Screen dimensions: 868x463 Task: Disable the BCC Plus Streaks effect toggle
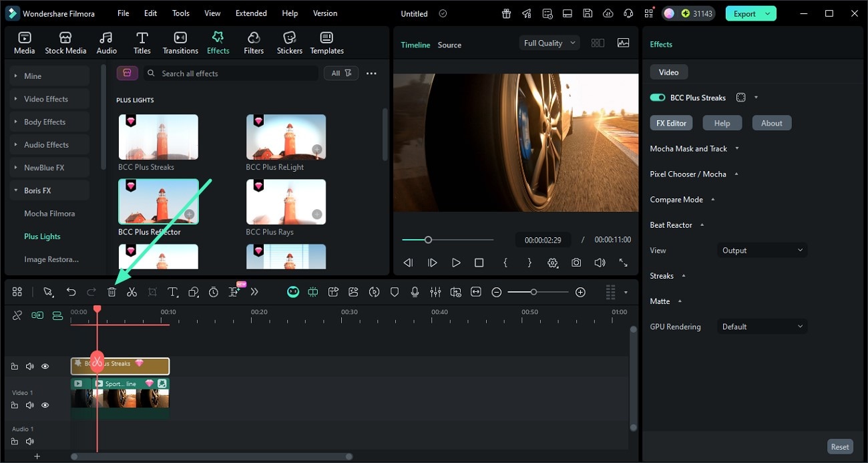click(x=658, y=98)
